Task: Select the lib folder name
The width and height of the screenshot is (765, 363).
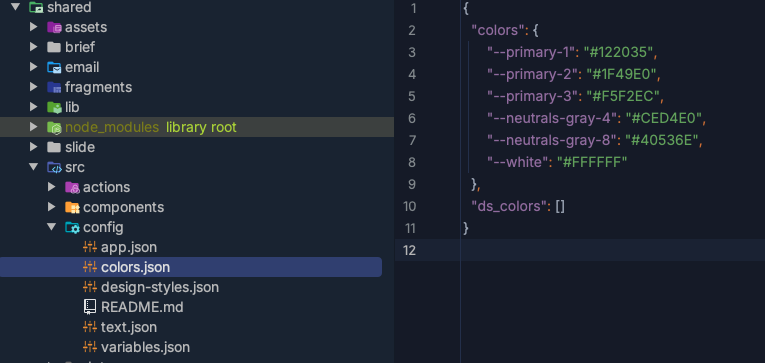Action: coord(72,107)
